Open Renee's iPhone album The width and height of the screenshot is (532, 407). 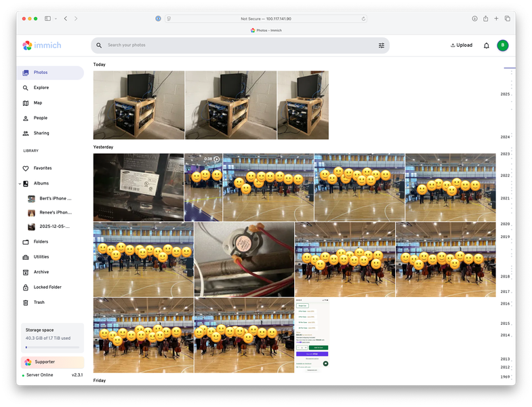click(x=50, y=213)
